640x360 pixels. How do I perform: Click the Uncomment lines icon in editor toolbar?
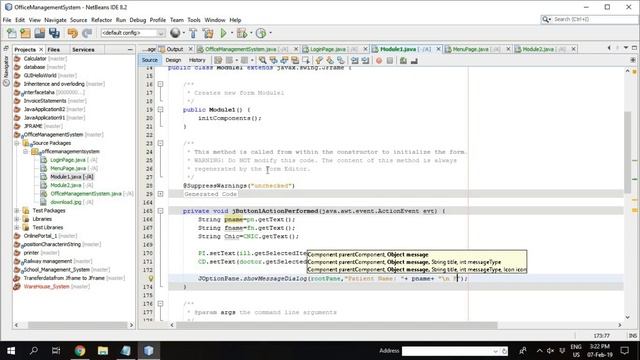tap(414, 60)
